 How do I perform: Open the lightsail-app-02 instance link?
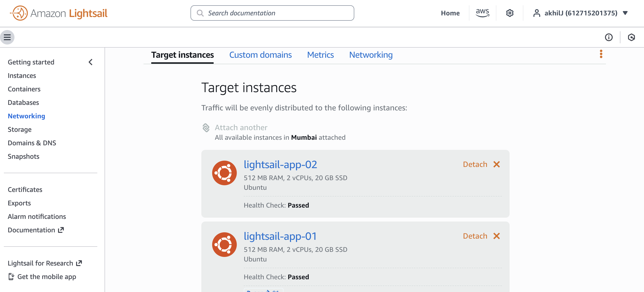coord(280,165)
